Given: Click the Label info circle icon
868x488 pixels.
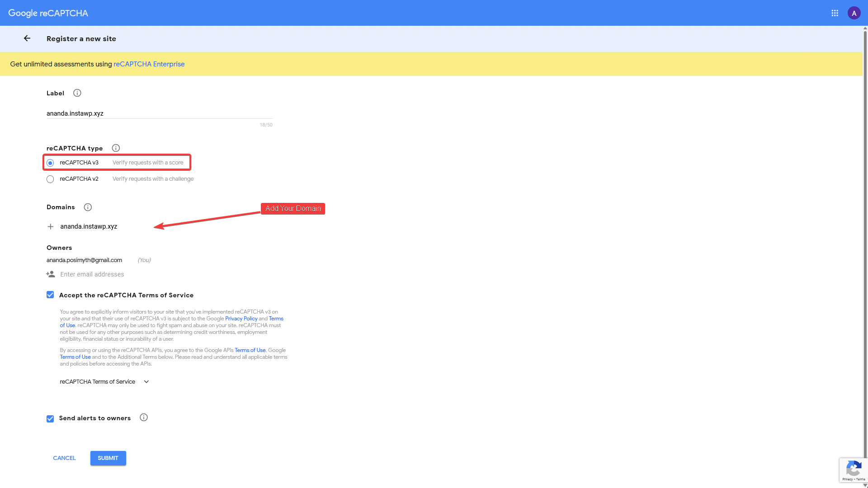Looking at the screenshot, I should click(77, 93).
